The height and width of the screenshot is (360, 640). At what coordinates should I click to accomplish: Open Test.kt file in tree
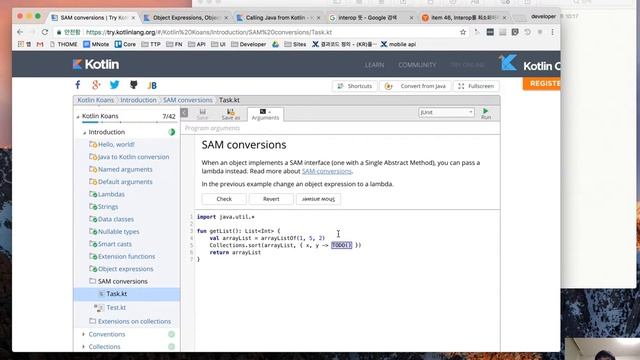pyautogui.click(x=116, y=307)
